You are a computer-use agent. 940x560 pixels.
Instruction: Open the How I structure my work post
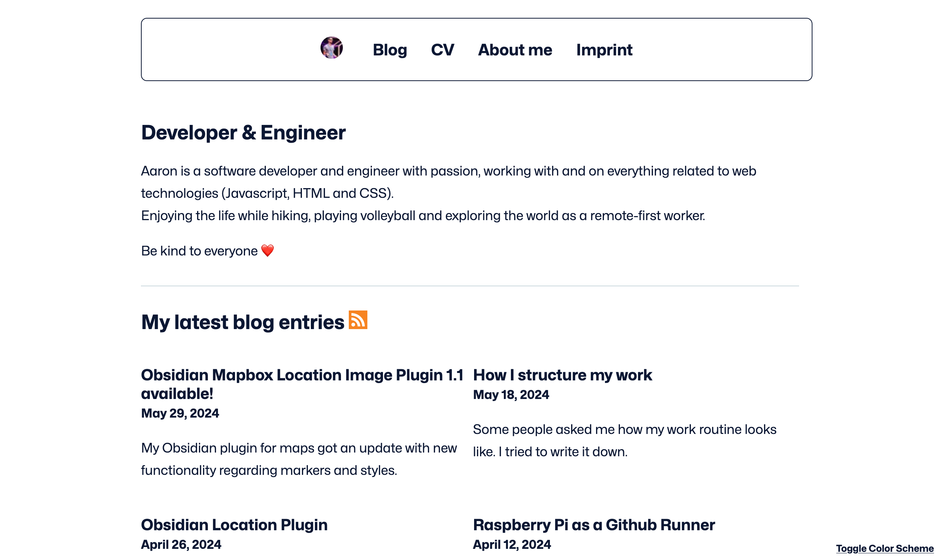click(562, 375)
